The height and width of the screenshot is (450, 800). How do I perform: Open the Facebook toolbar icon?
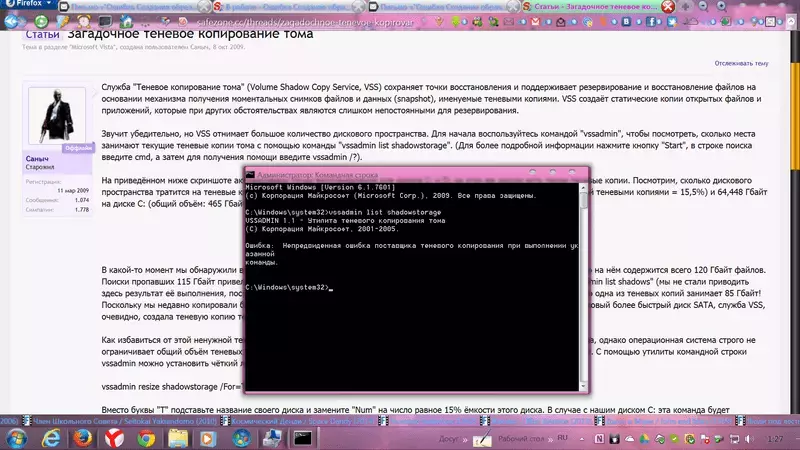click(652, 22)
